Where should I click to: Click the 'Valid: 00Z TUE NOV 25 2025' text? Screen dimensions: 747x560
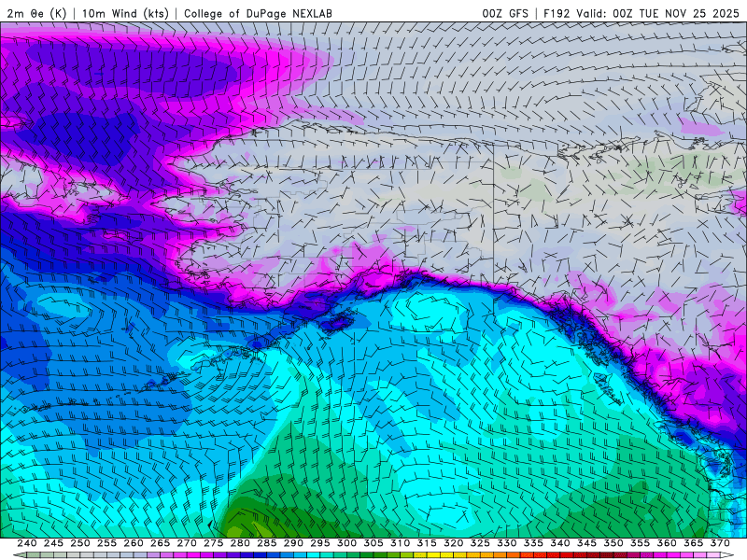click(x=657, y=13)
